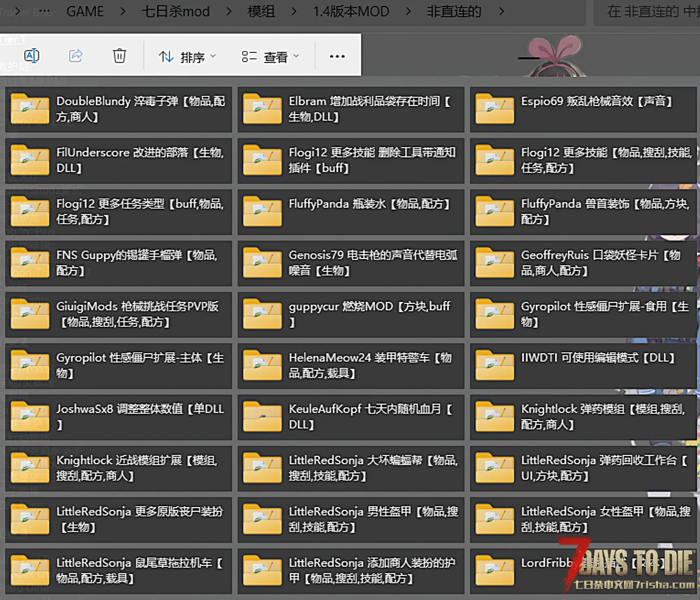The height and width of the screenshot is (600, 700).
Task: Select HelenaMeow24 装甲特警车 folder icon
Action: (x=262, y=365)
